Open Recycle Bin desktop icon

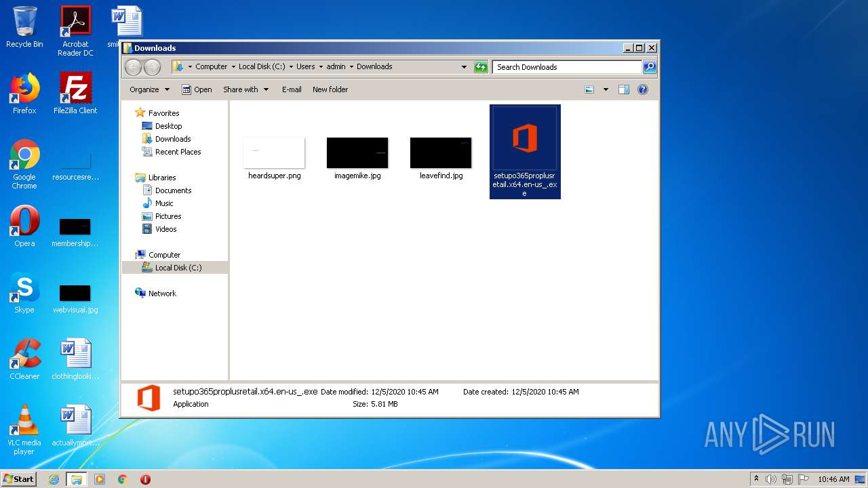24,27
